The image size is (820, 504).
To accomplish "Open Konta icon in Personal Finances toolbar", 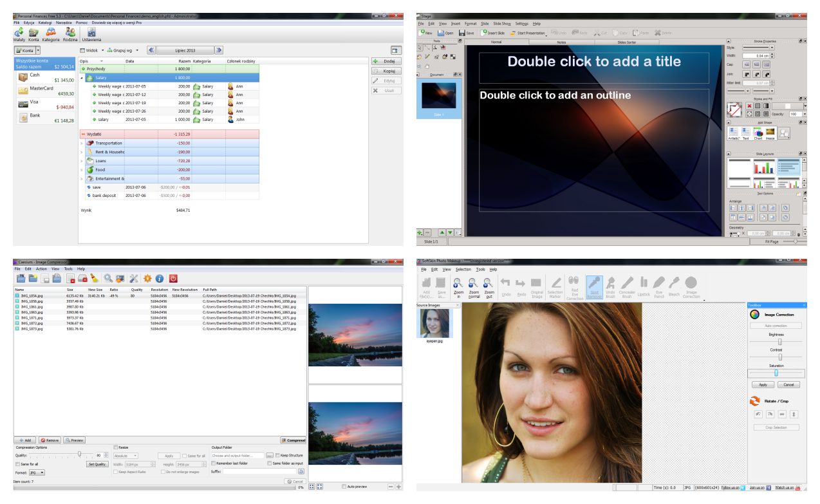I will [x=33, y=33].
